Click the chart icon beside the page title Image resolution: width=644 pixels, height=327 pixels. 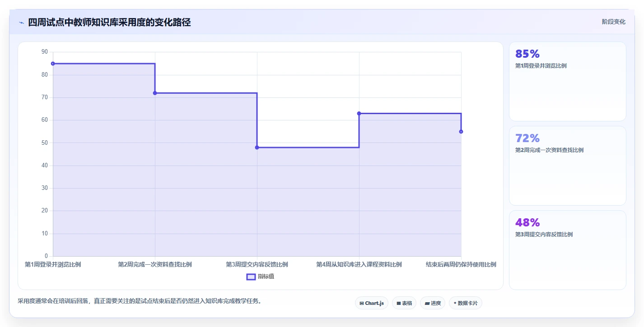(x=21, y=23)
